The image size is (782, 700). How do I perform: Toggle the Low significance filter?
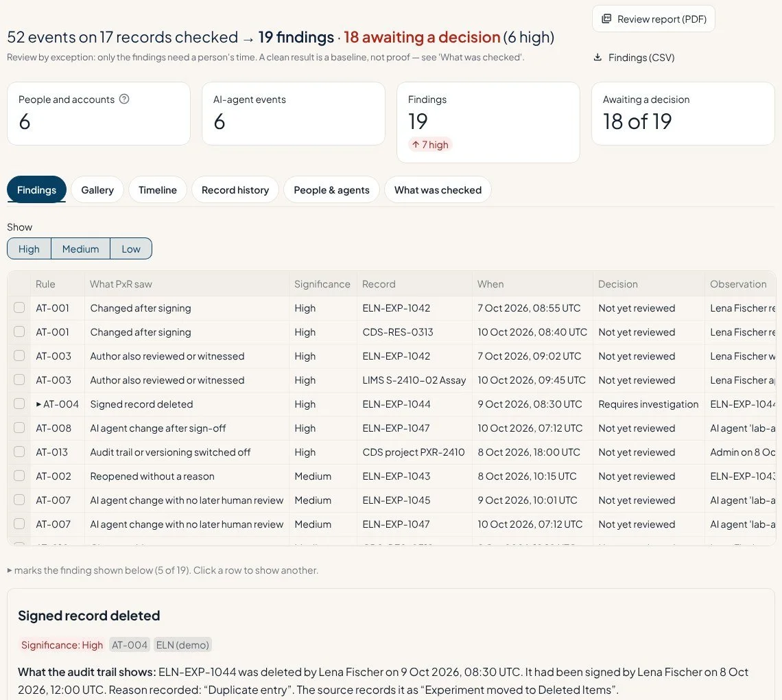[130, 248]
